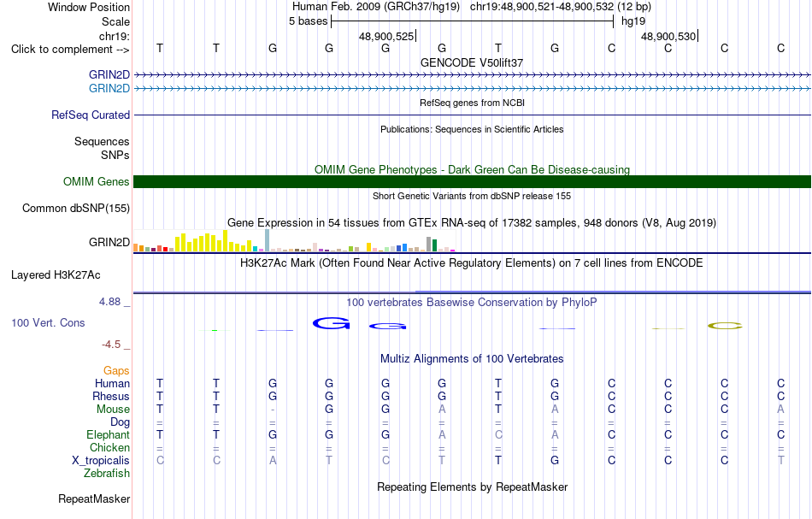
Task: Open 'RefSeq genes from NCBI' title
Action: (472, 103)
